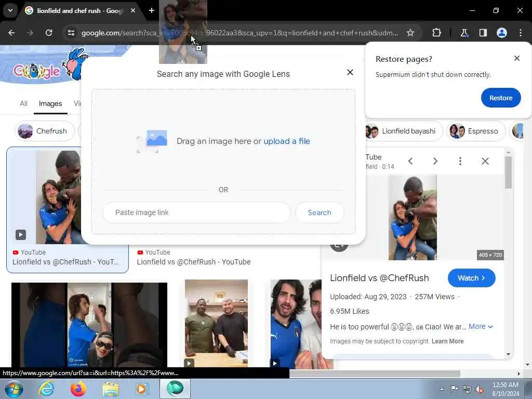Close the lionfield and chef rush tab

[x=133, y=10]
